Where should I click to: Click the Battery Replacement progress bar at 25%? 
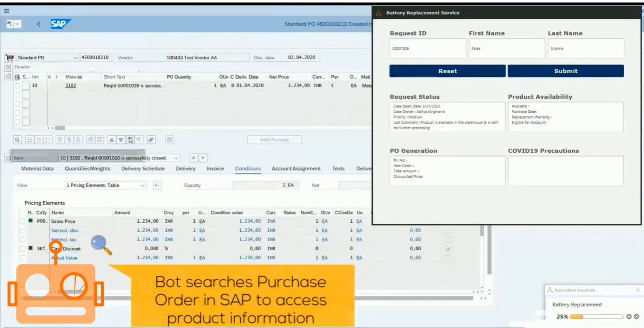coord(596,317)
